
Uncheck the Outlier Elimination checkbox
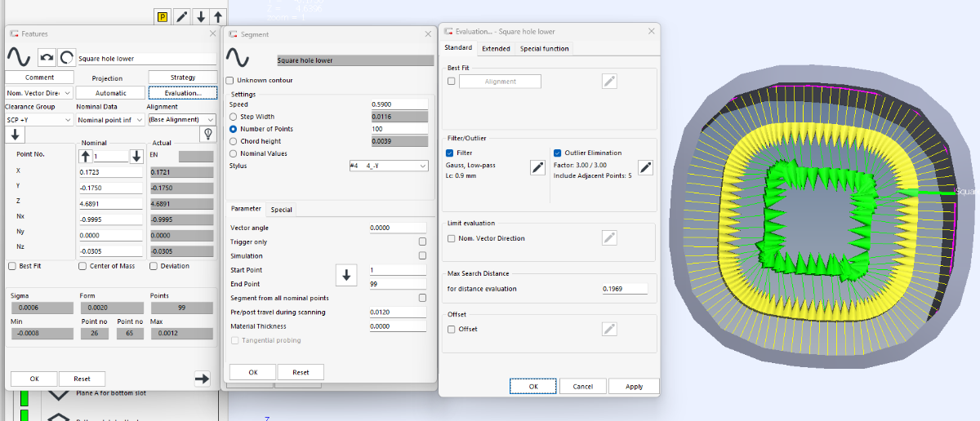[x=557, y=153]
